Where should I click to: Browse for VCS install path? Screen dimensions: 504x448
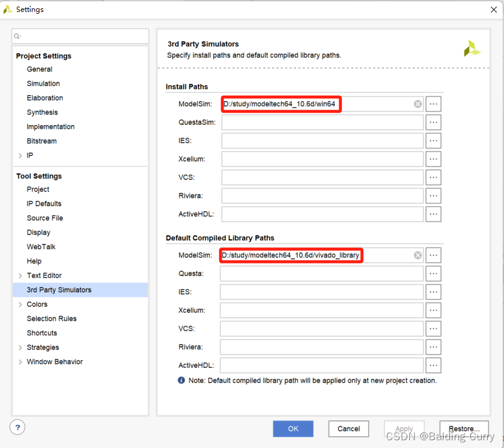[433, 177]
